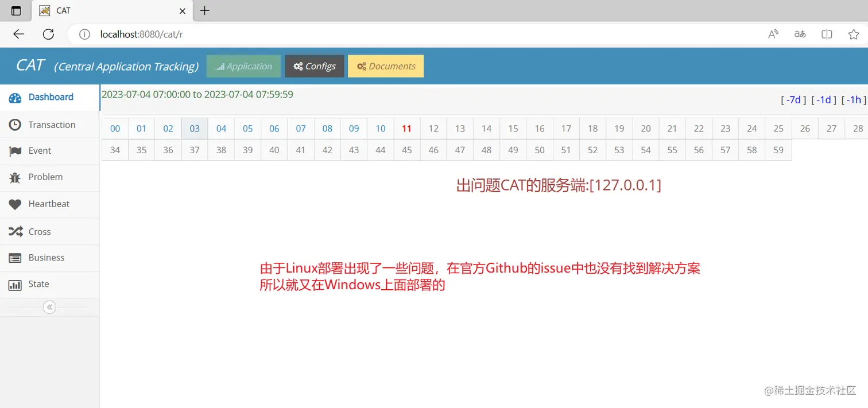The width and height of the screenshot is (868, 408).
Task: Click the State bar chart icon
Action: 15,285
